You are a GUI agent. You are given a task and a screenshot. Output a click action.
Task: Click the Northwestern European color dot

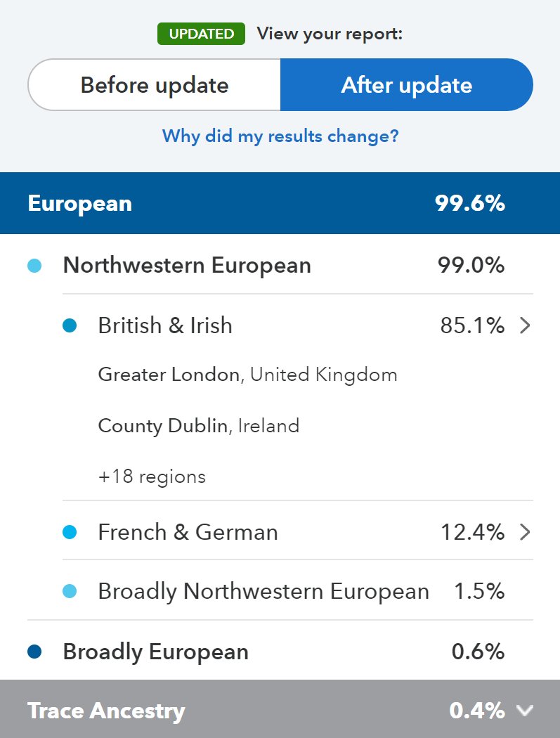[34, 266]
